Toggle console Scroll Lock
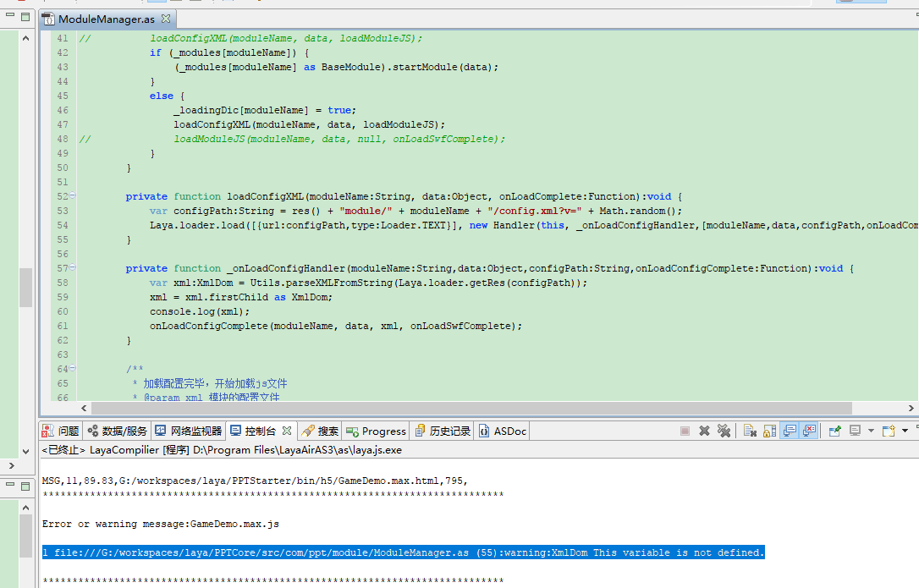 pyautogui.click(x=768, y=431)
